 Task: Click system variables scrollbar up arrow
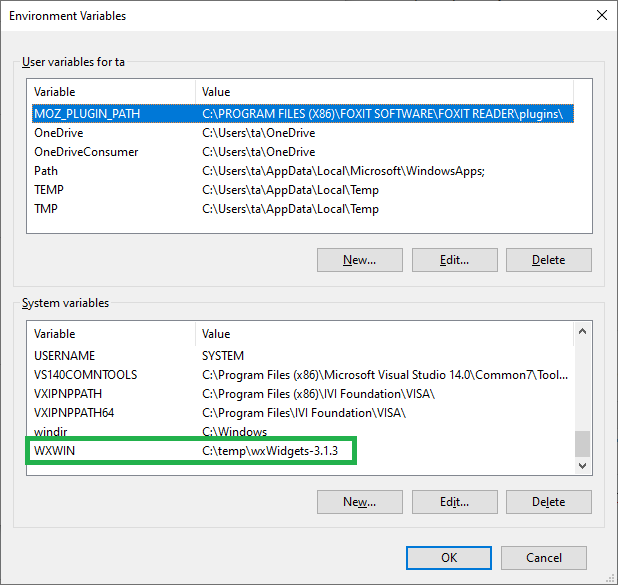pos(583,331)
